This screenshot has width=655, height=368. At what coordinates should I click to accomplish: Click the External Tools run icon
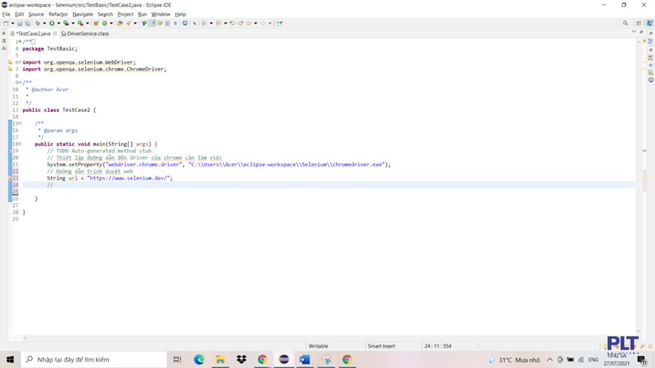80,23
